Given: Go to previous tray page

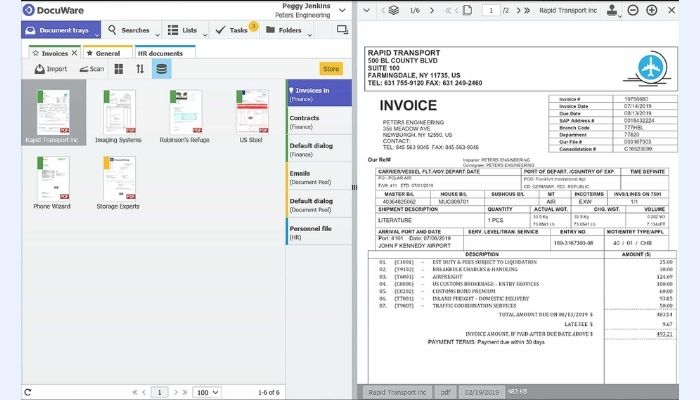Looking at the screenshot, I should (144, 392).
